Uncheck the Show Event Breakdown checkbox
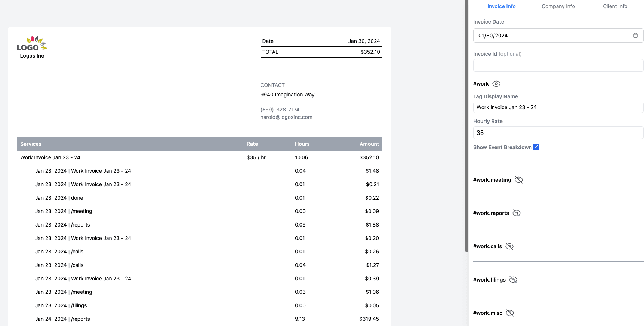Image resolution: width=644 pixels, height=326 pixels. click(536, 147)
